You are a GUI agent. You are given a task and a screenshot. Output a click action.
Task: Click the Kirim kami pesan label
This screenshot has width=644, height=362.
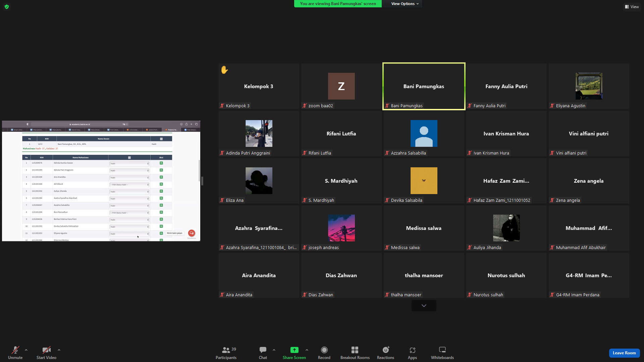(175, 233)
